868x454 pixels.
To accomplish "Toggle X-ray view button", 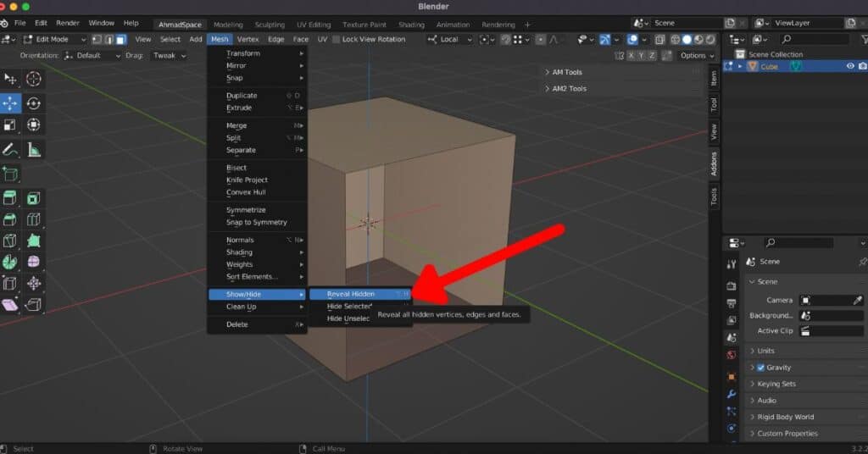I will point(659,39).
